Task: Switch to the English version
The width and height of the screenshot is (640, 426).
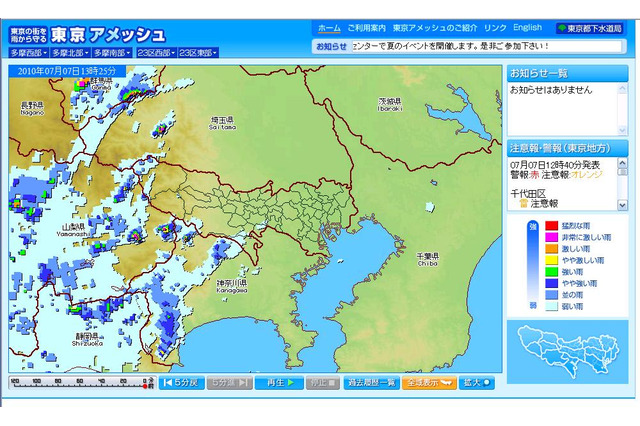Action: point(527,28)
